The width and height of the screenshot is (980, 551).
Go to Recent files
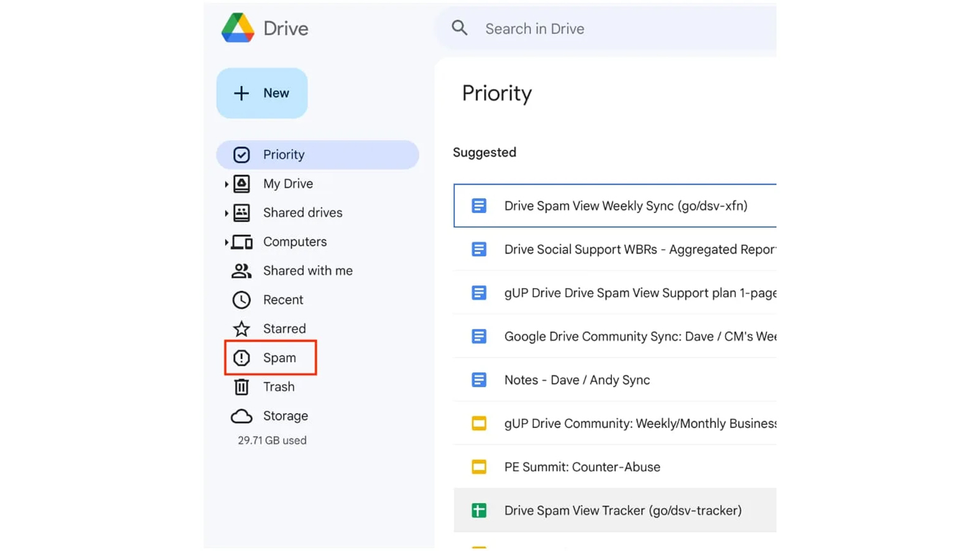pyautogui.click(x=283, y=299)
